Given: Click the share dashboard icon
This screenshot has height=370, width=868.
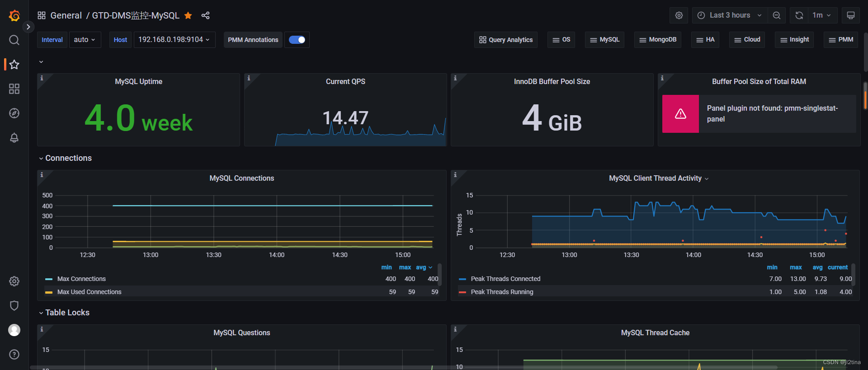Looking at the screenshot, I should (205, 16).
